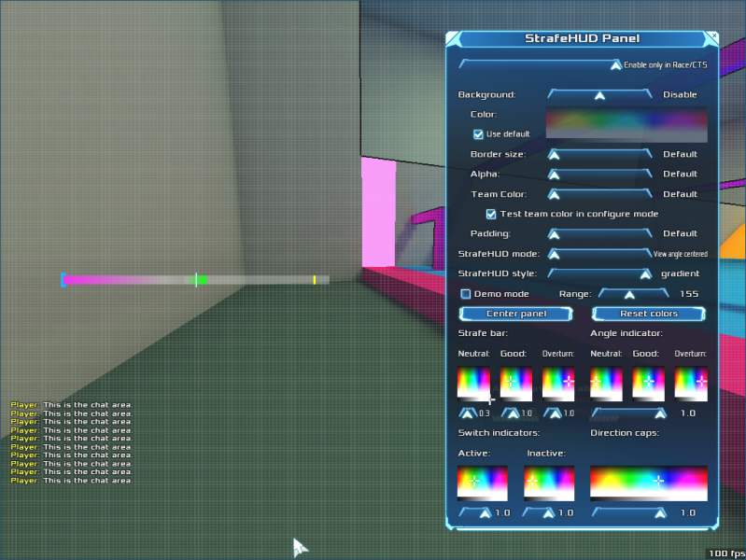Pick a Strafe bar Good color
Viewport: 746px width, 560px height.
(x=516, y=384)
